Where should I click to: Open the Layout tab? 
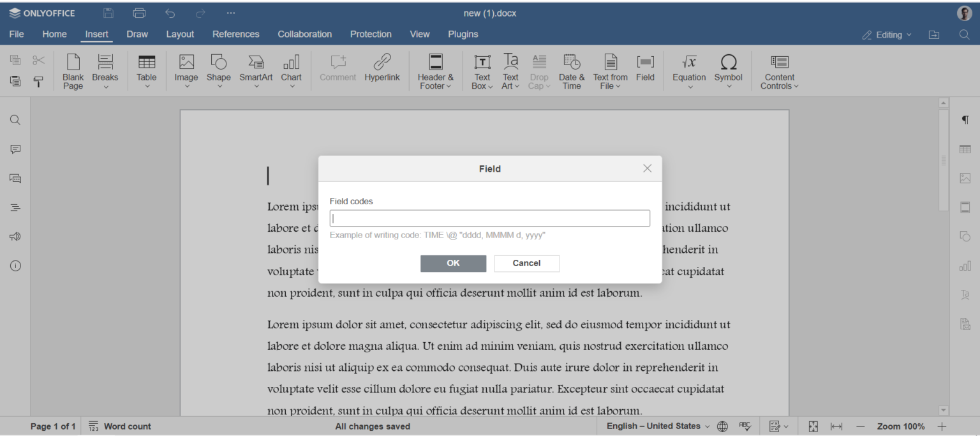(x=180, y=34)
